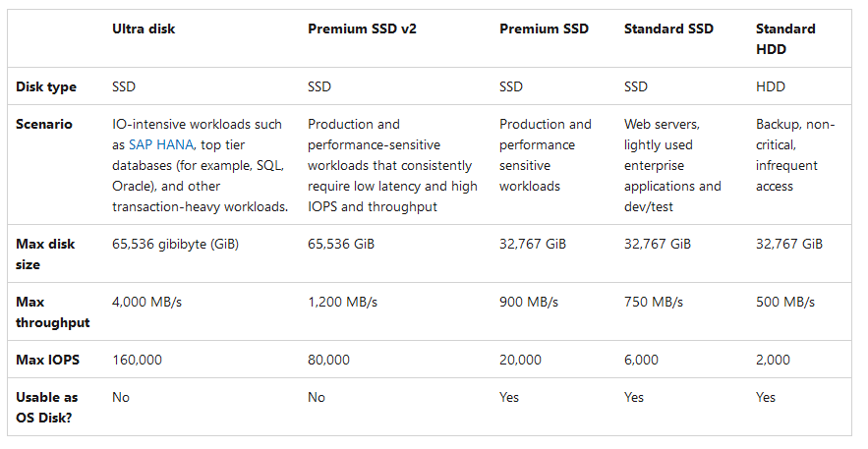Open the SAP HANA link
Screen dimensions: 868x449
161,144
